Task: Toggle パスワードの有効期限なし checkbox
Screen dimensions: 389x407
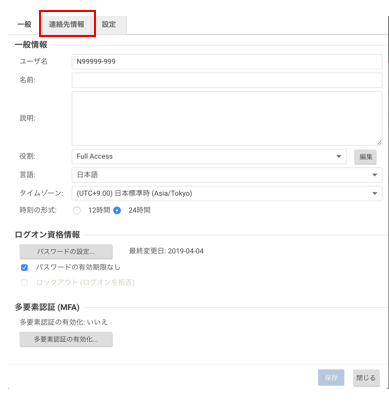Action: [x=24, y=267]
